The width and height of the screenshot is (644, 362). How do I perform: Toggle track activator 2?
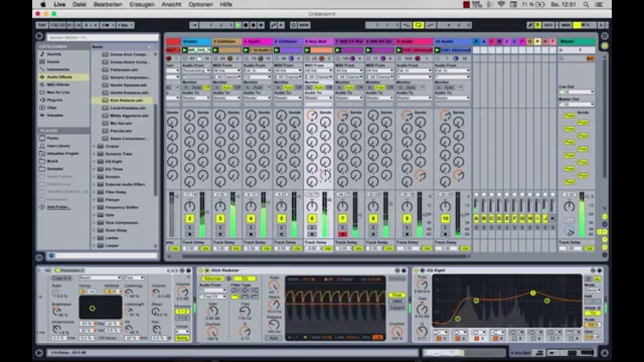(190, 219)
